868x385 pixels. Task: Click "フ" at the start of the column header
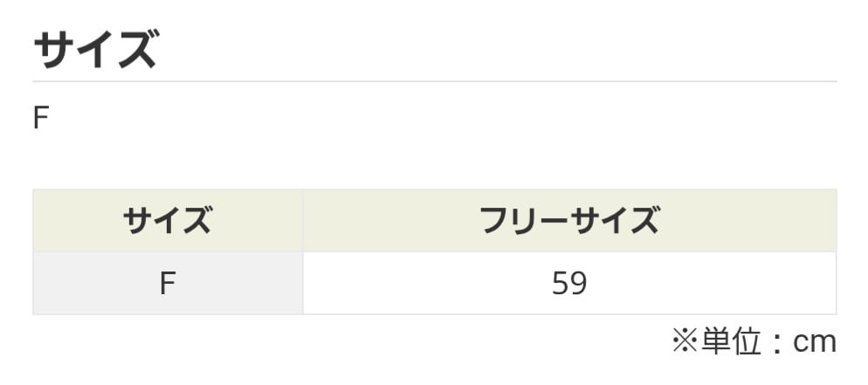point(495,221)
